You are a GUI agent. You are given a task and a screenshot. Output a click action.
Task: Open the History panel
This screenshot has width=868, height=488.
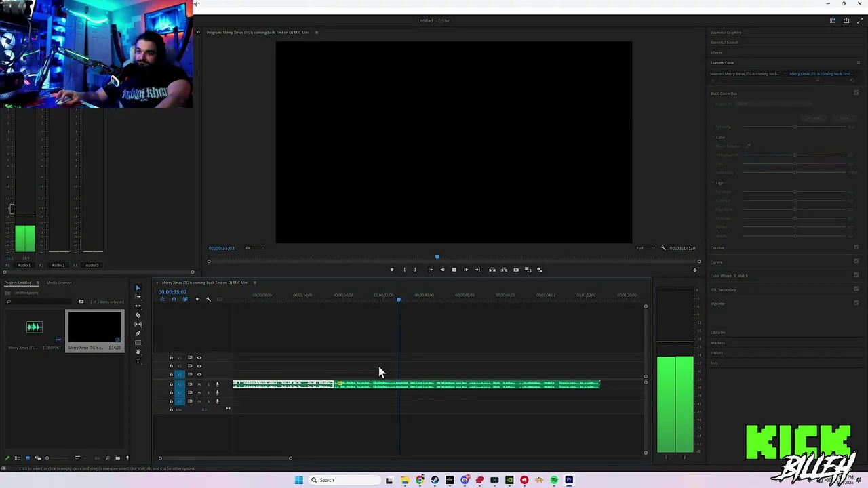(x=717, y=353)
